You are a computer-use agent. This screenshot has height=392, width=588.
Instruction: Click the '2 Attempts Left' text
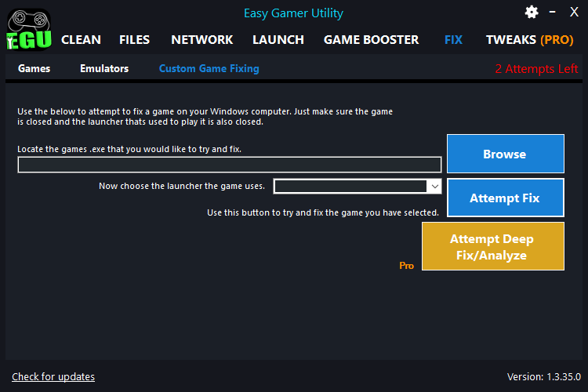(x=536, y=69)
